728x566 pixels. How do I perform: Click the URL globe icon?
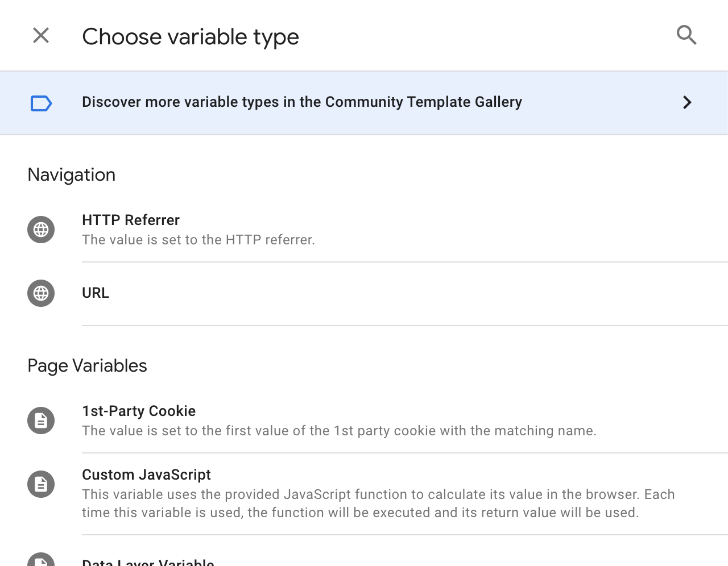(41, 293)
